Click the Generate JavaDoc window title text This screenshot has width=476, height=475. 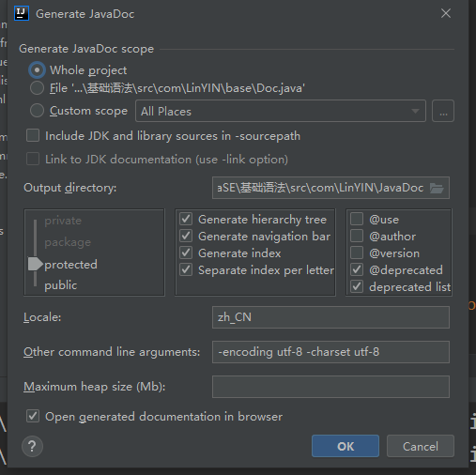[84, 14]
